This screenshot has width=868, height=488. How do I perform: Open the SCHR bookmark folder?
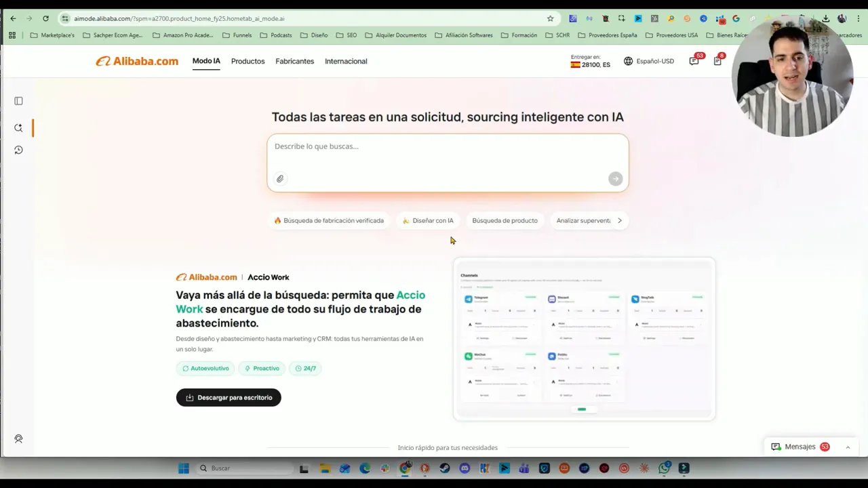[557, 35]
